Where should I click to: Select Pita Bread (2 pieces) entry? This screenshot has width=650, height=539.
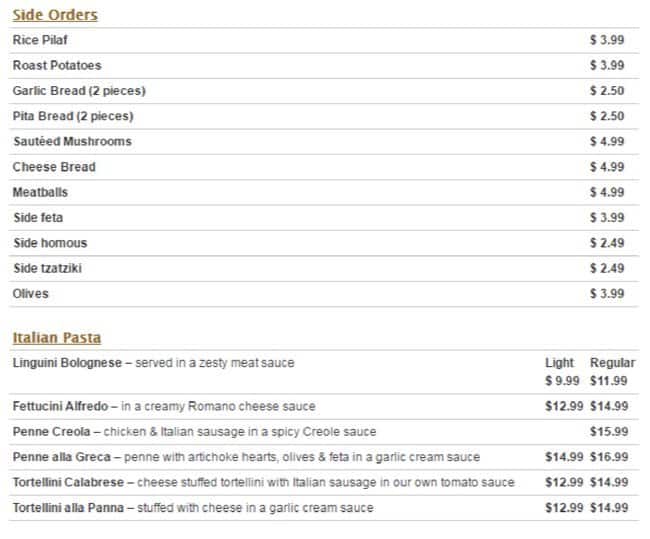click(73, 116)
